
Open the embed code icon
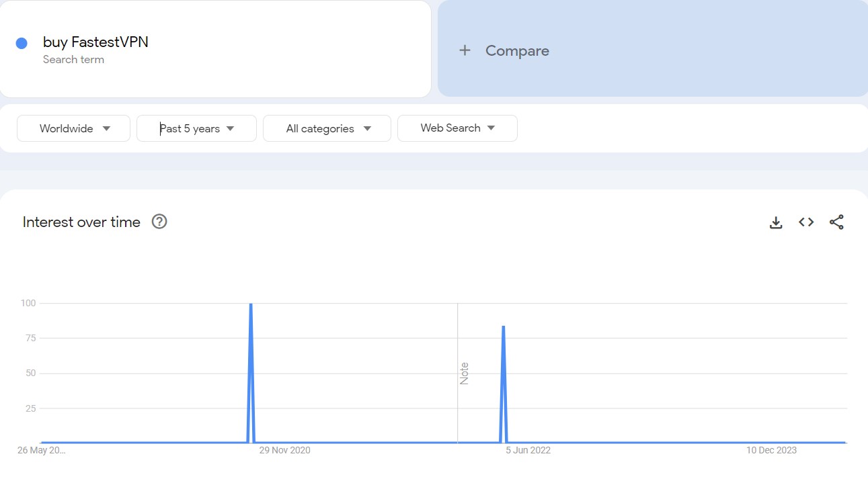tap(806, 222)
